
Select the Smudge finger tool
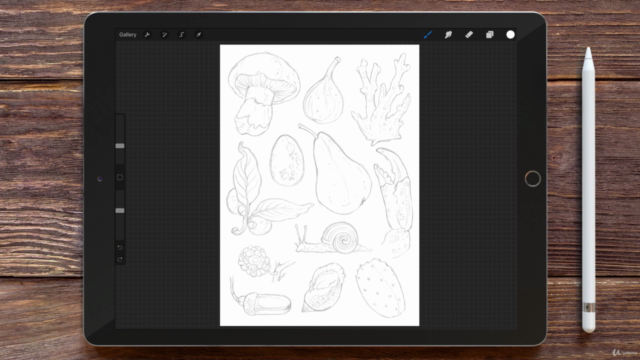(448, 35)
